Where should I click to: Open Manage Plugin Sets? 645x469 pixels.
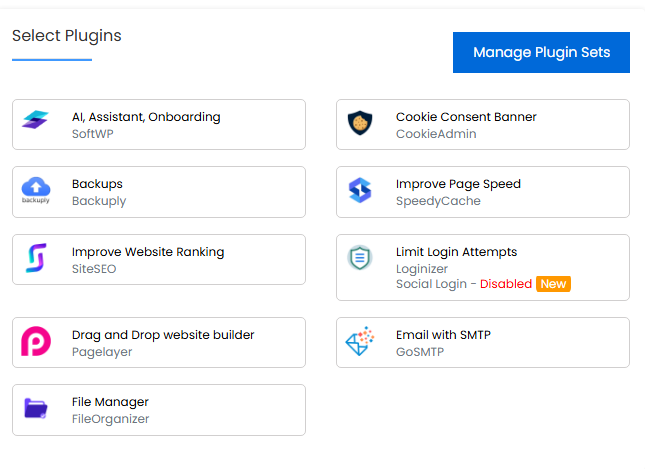point(541,53)
